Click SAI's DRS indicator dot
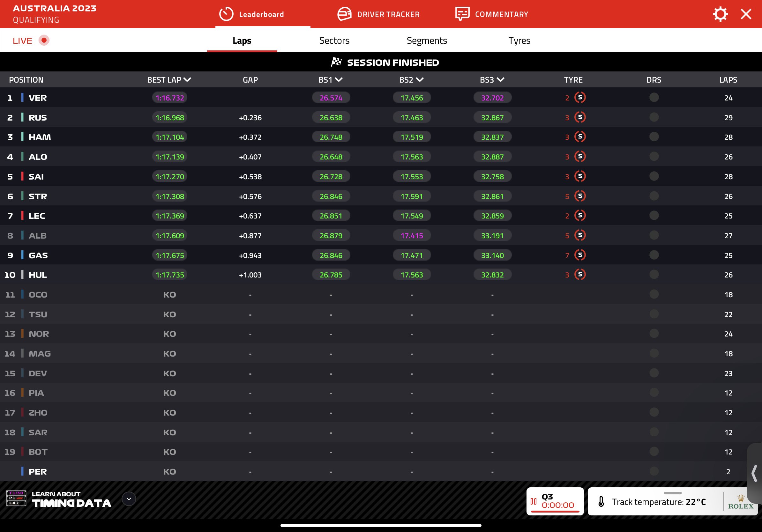 point(654,176)
